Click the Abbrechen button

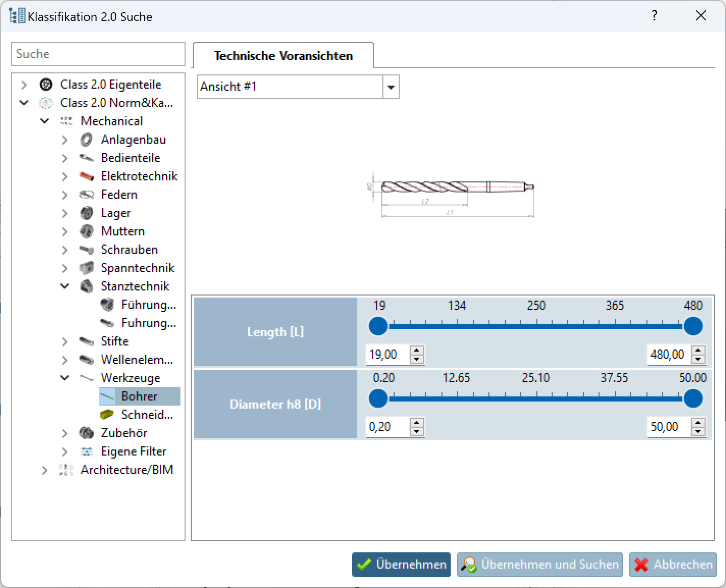[672, 565]
